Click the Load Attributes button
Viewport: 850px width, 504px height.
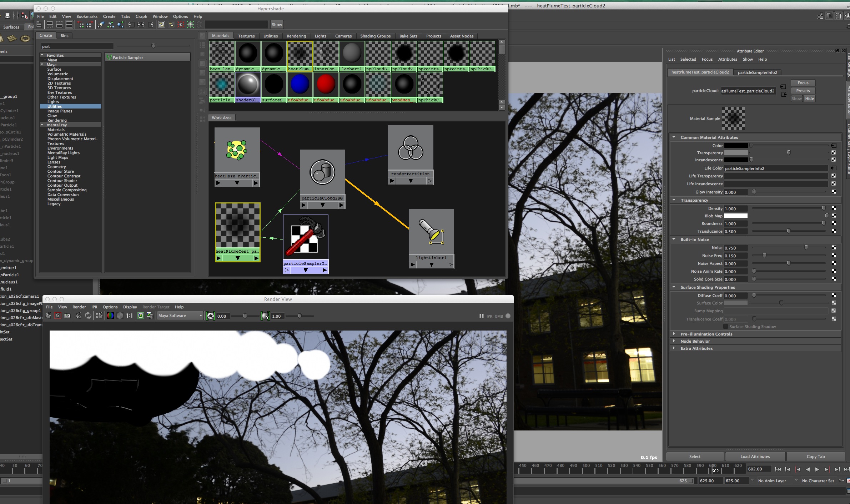755,457
